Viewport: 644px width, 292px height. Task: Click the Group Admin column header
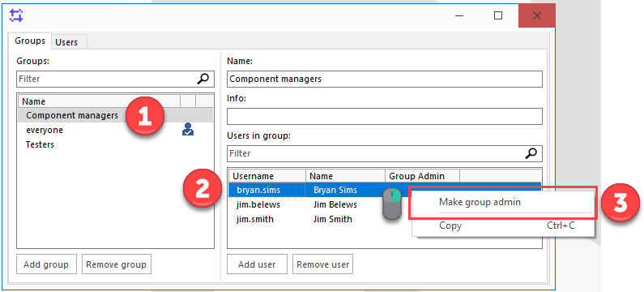click(422, 176)
